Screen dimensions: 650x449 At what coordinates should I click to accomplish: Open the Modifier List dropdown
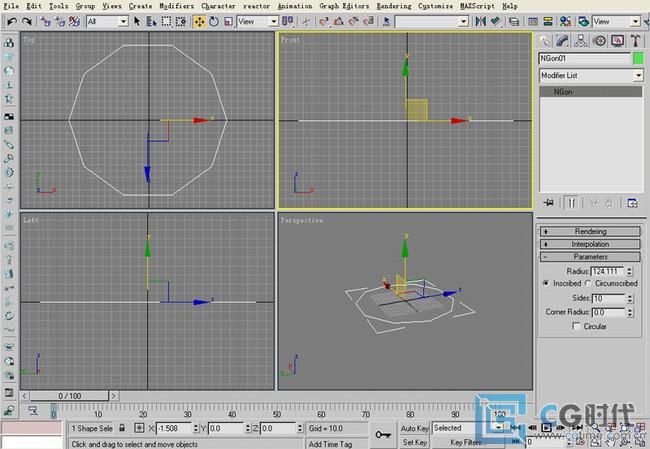[638, 75]
